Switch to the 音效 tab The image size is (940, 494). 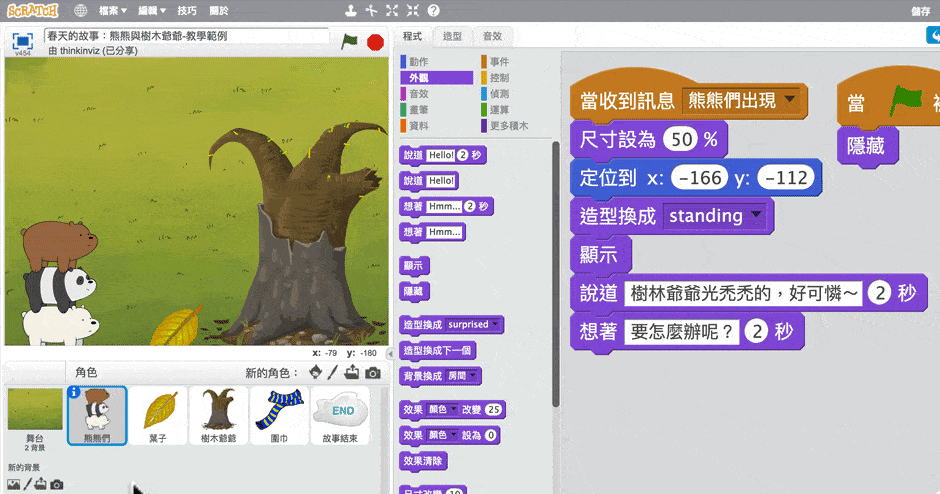click(x=492, y=37)
